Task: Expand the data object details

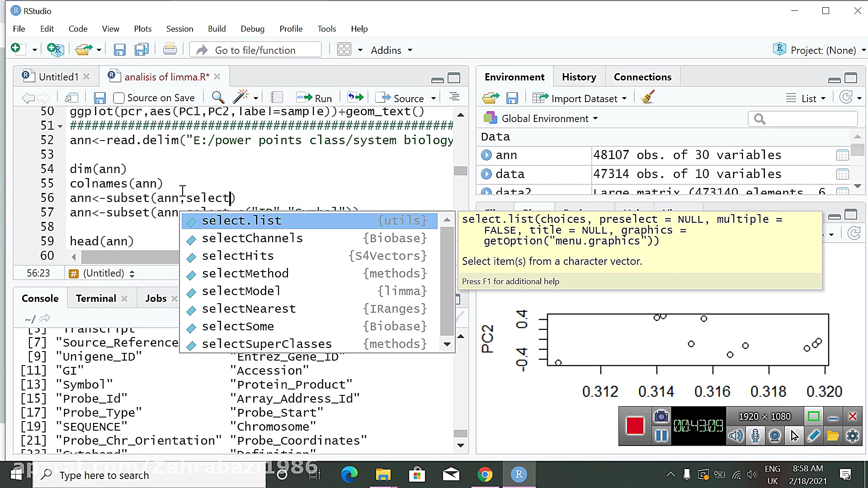Action: (486, 174)
